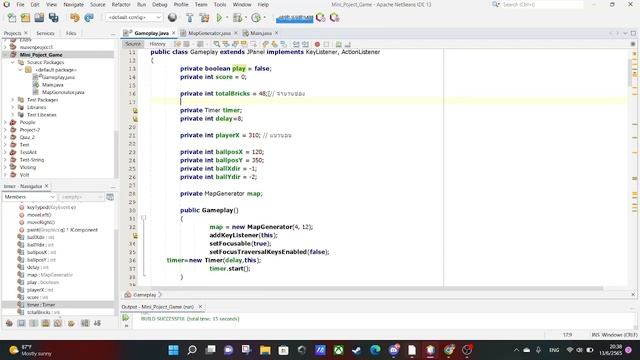Image resolution: width=640 pixels, height=360 pixels.
Task: Toggle Show Fields filter in Navigator
Action: (21, 323)
